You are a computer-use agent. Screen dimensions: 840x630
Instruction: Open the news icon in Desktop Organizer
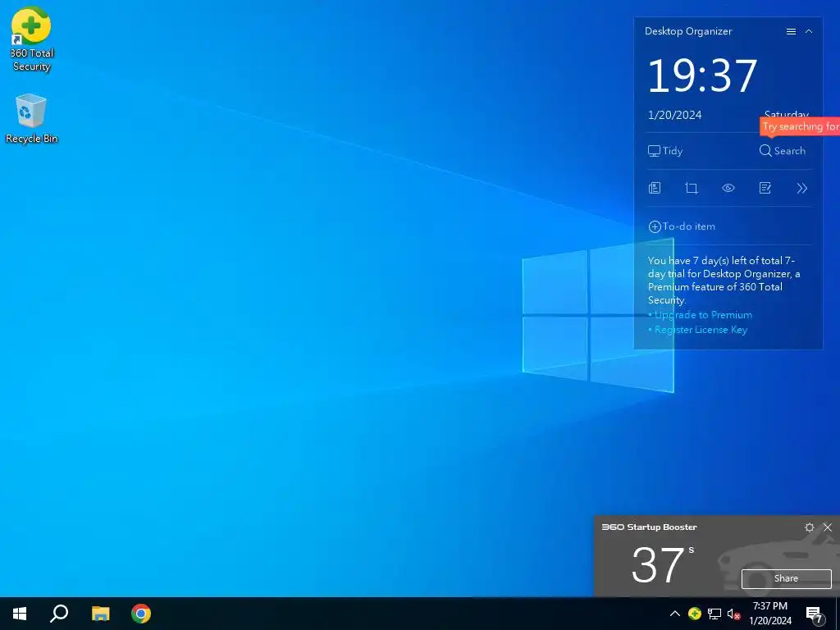[654, 188]
